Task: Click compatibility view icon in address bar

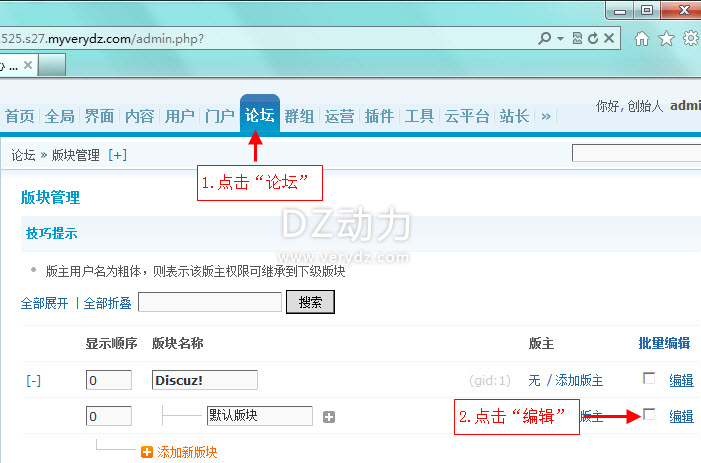Action: [x=576, y=39]
